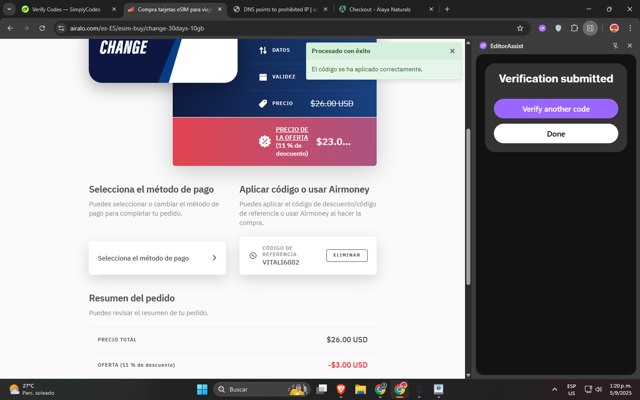Go back using the browser back arrow
Viewport: 640px width, 400px height.
(10, 28)
